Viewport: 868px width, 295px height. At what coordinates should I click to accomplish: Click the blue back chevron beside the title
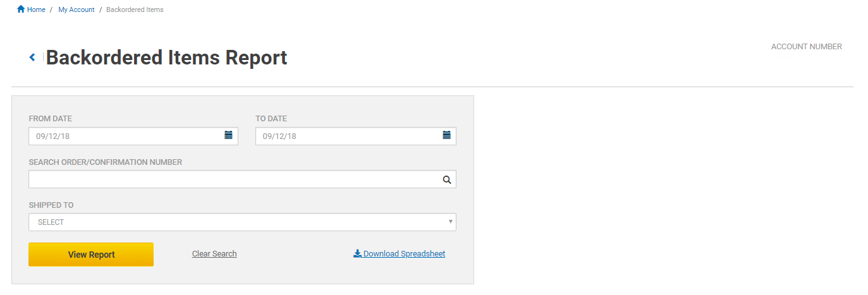(x=32, y=57)
